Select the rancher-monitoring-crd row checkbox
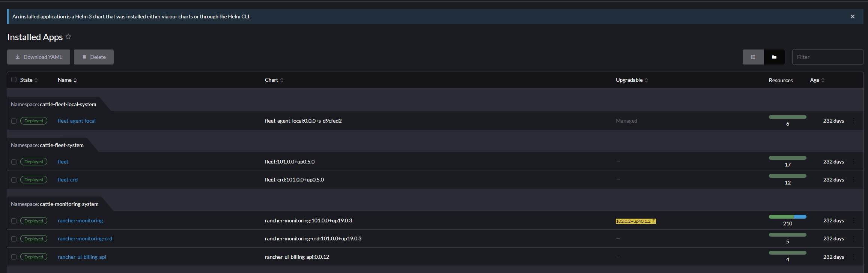 (14, 239)
